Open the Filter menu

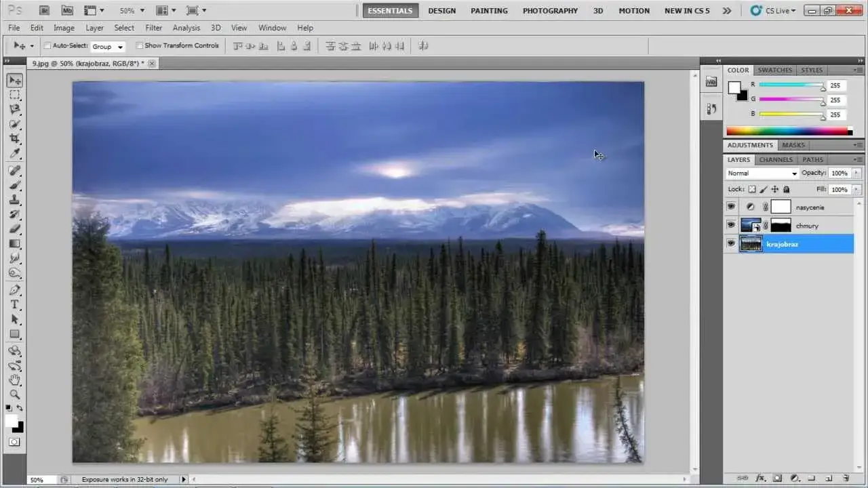point(153,28)
